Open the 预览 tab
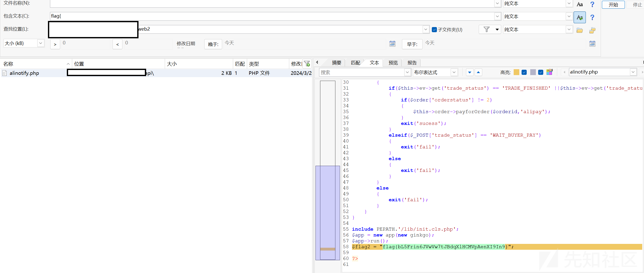Screen dimensions: 644x273 393,63
